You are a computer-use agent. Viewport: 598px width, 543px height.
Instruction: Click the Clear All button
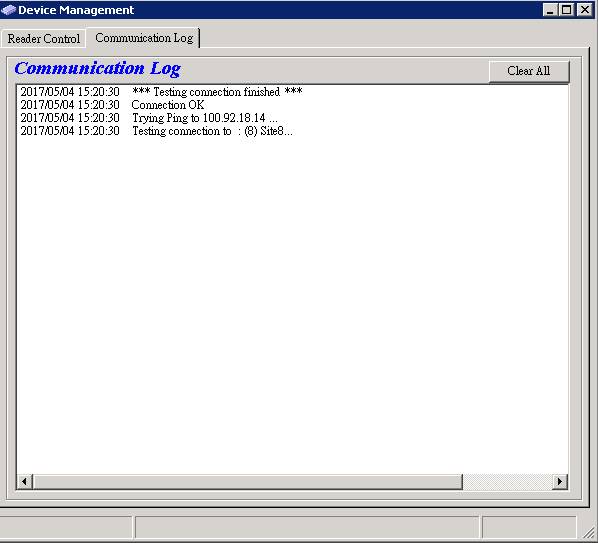(529, 71)
